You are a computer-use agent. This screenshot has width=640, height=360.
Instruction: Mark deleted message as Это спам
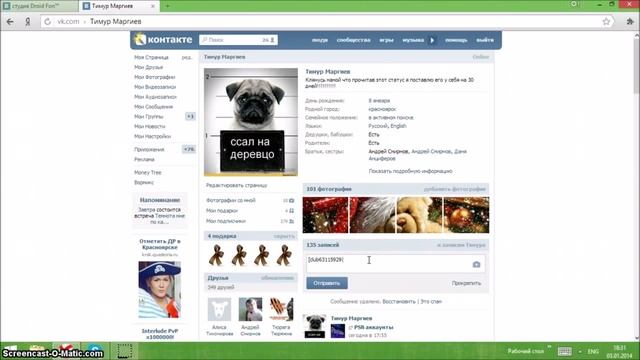[x=431, y=302]
